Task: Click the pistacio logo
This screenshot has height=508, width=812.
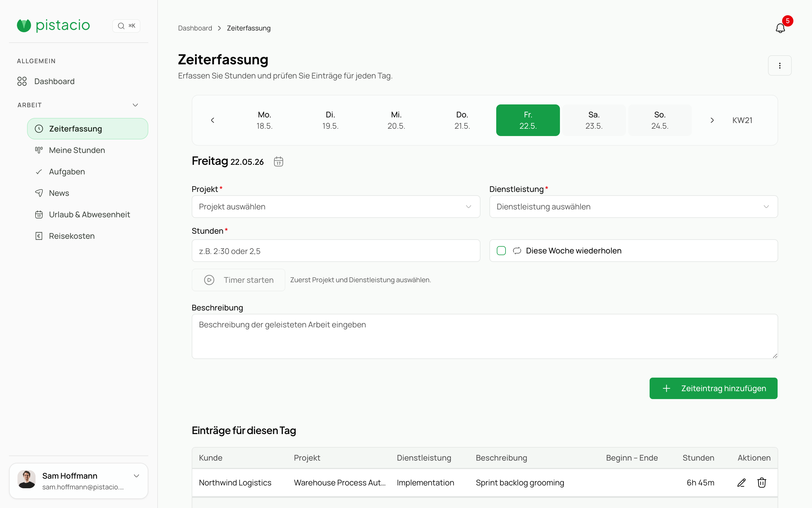Action: click(53, 25)
